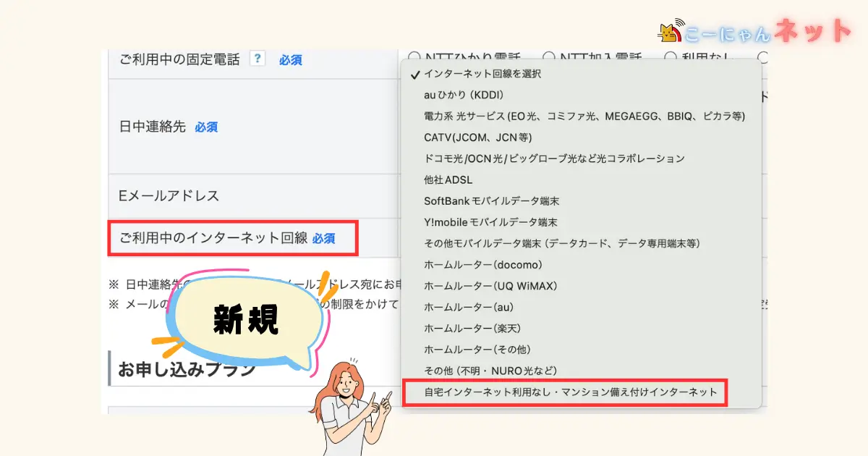868x456 pixels.
Task: Pick ホームルーター(au) in the dropdown
Action: [x=581, y=307]
